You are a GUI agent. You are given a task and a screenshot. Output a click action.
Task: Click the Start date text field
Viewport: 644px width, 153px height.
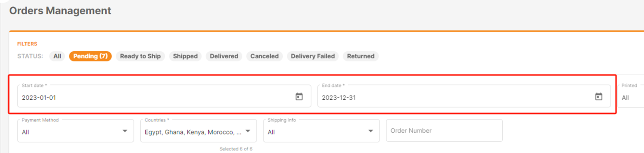coord(164,96)
